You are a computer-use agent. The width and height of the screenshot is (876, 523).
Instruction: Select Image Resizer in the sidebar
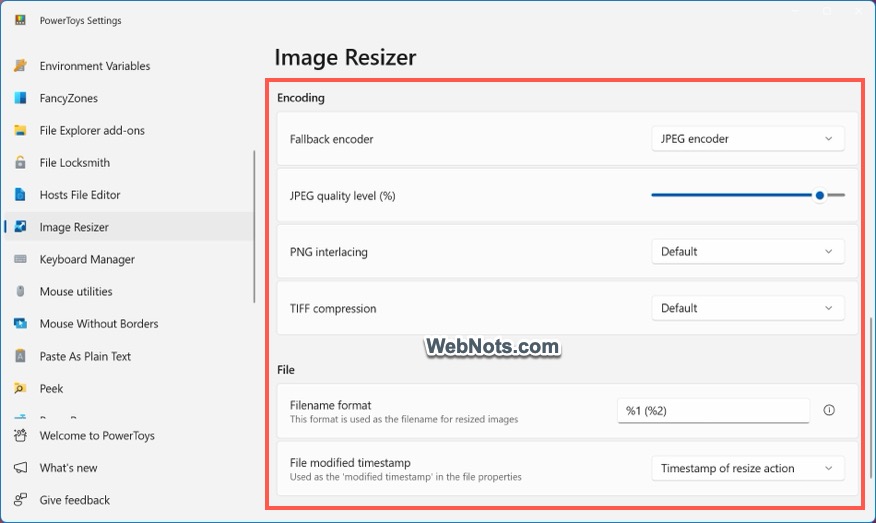click(128, 227)
